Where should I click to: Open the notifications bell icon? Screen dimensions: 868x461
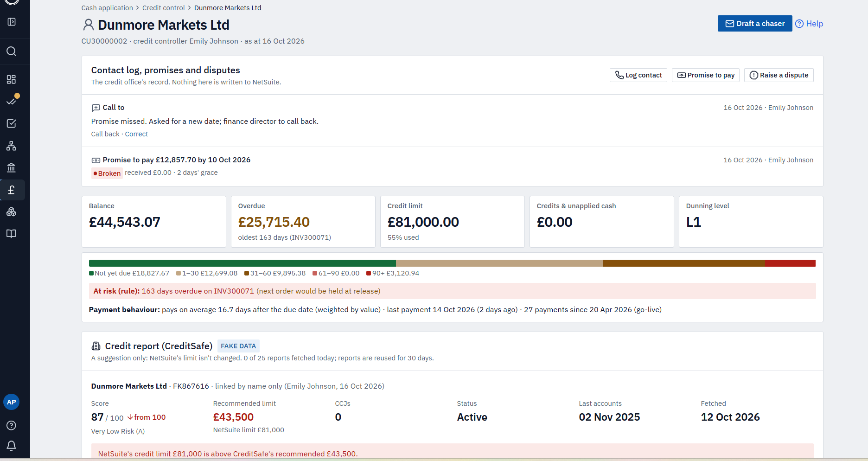coord(12,446)
